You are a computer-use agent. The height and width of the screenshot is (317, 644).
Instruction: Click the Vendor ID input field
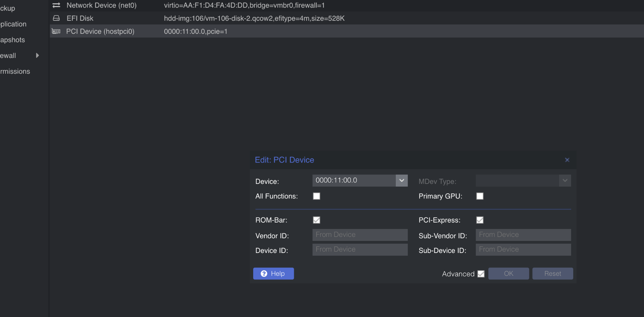[x=360, y=235]
